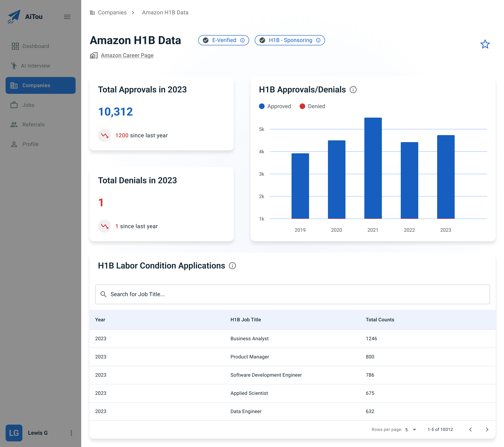Click the Year column header
The image size is (504, 447).
coord(100,320)
